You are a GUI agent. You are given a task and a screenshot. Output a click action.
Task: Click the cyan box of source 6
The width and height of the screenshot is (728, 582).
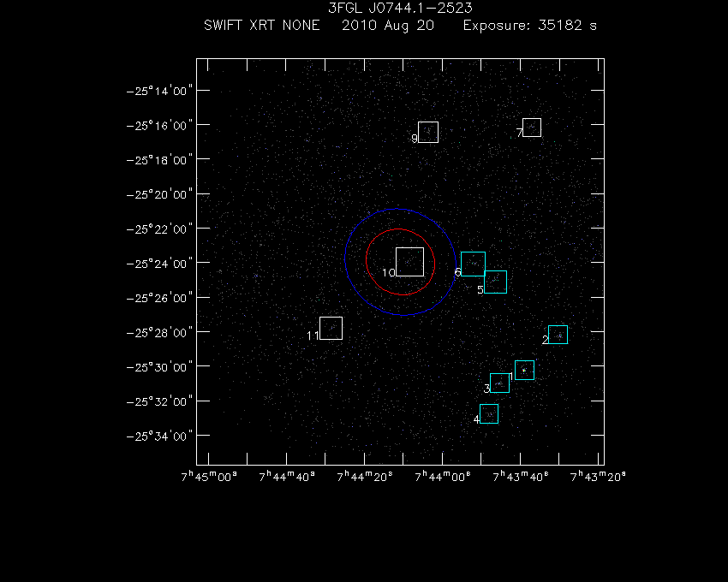point(473,264)
